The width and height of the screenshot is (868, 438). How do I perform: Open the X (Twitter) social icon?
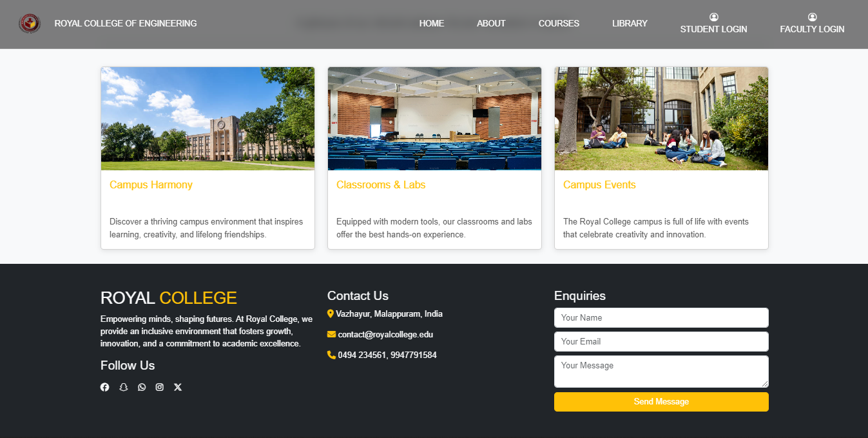pyautogui.click(x=178, y=387)
